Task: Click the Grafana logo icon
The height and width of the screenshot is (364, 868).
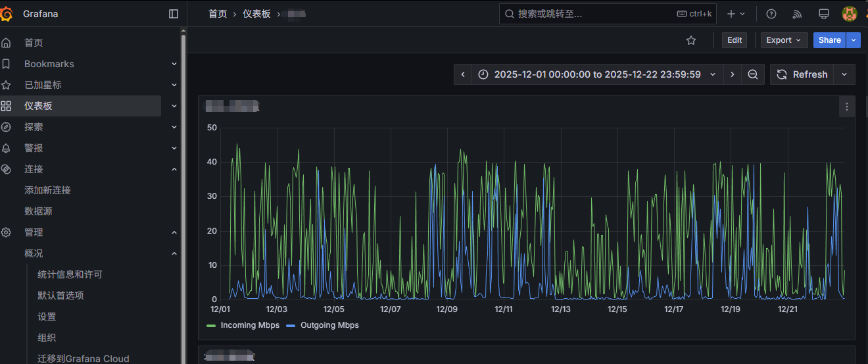Action: pos(6,13)
